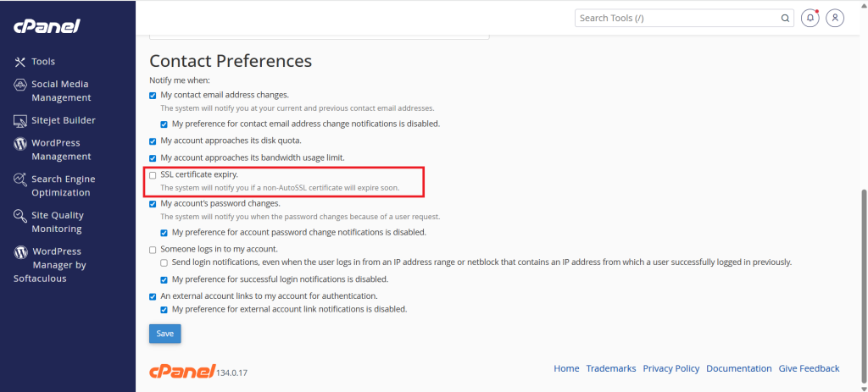Toggle 'Someone logs in to my account' checkbox

[x=153, y=249]
